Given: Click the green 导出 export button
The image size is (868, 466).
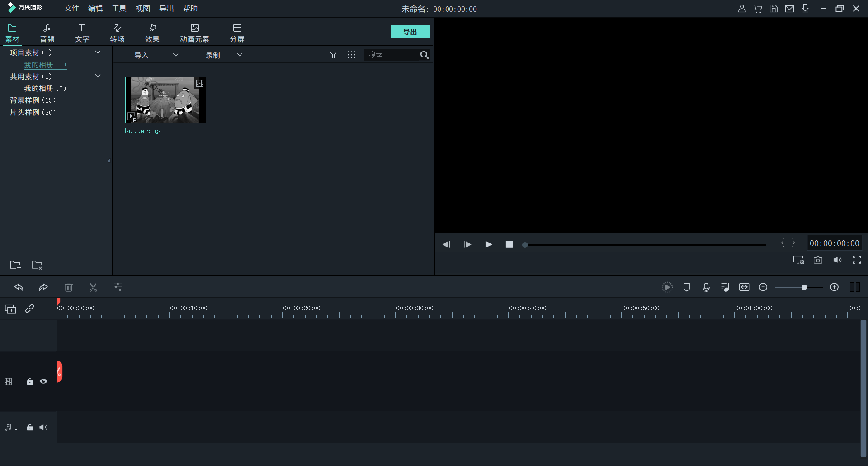Looking at the screenshot, I should (410, 32).
